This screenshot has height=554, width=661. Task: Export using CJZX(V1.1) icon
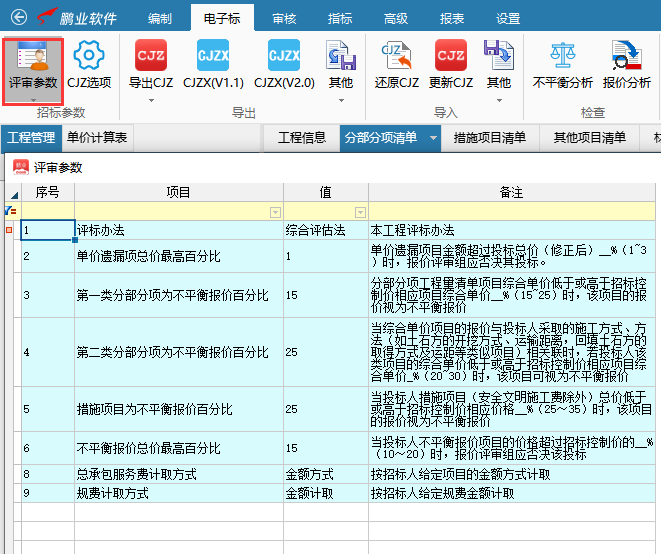coord(213,57)
